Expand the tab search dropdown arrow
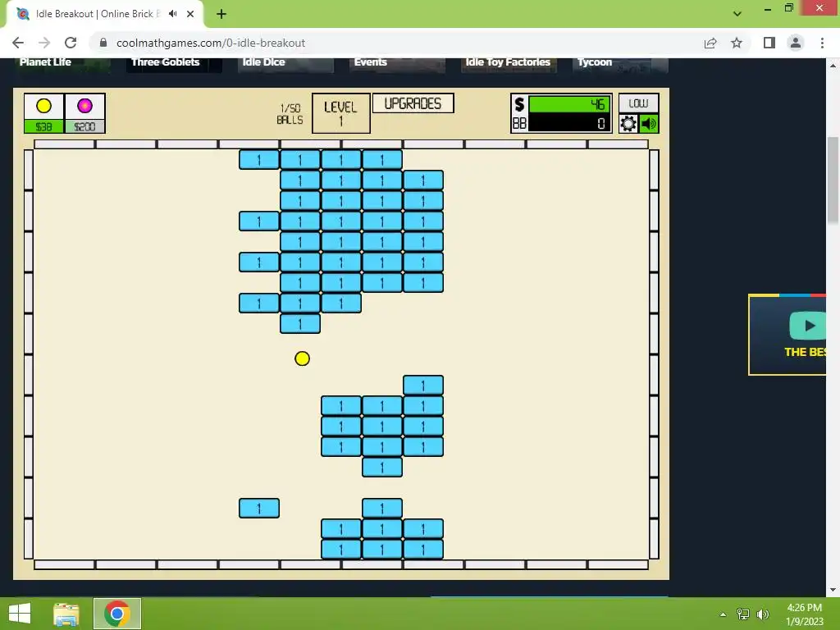840x630 pixels. click(x=737, y=14)
